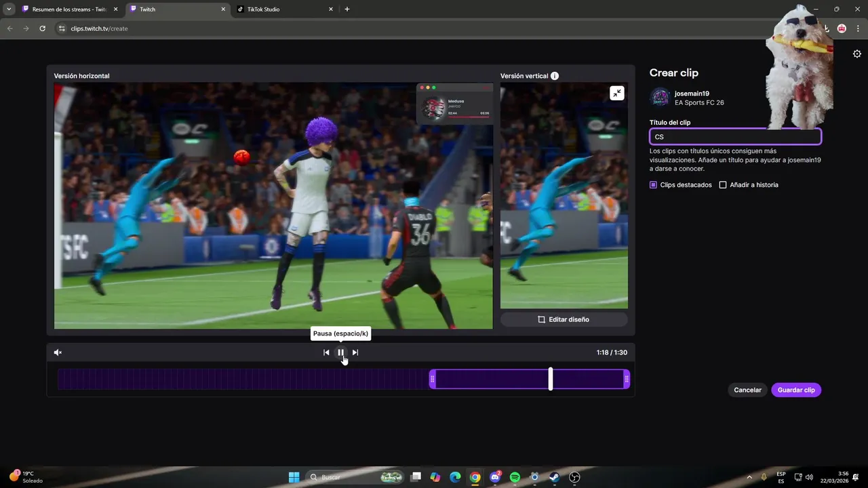Image resolution: width=868 pixels, height=488 pixels.
Task: Open Google Chrome from taskbar
Action: [475, 477]
